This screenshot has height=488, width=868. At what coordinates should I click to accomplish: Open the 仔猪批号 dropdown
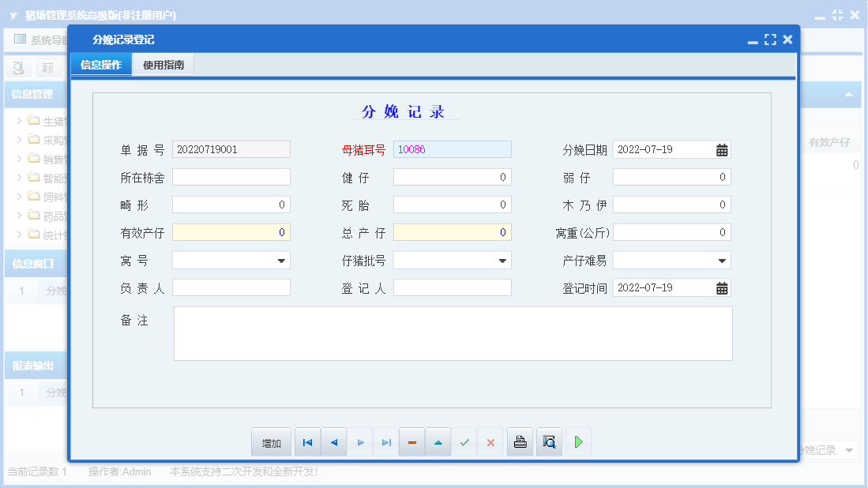502,260
